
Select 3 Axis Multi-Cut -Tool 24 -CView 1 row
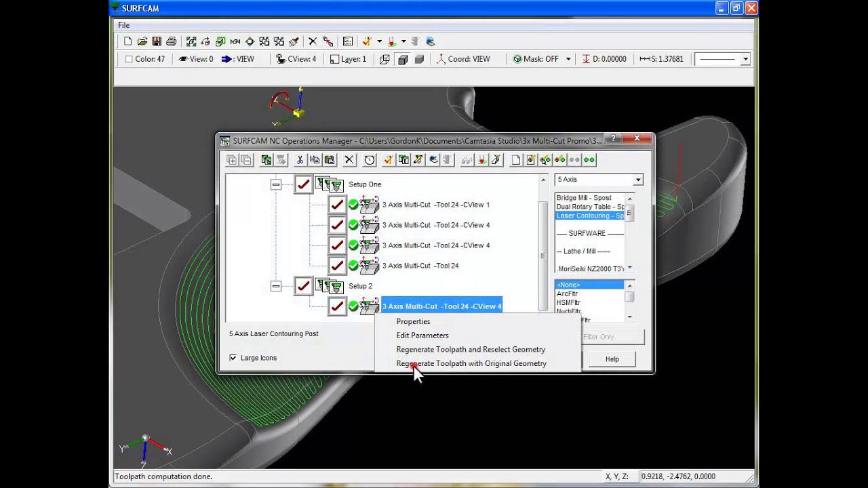435,205
